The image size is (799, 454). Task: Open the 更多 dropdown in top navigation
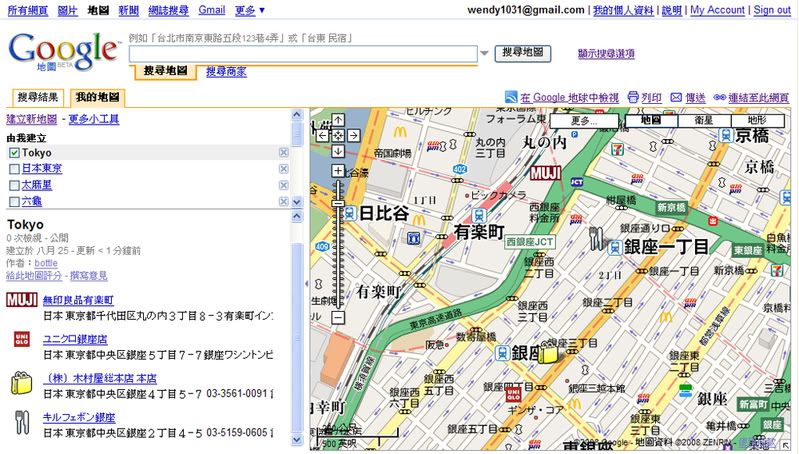[250, 10]
